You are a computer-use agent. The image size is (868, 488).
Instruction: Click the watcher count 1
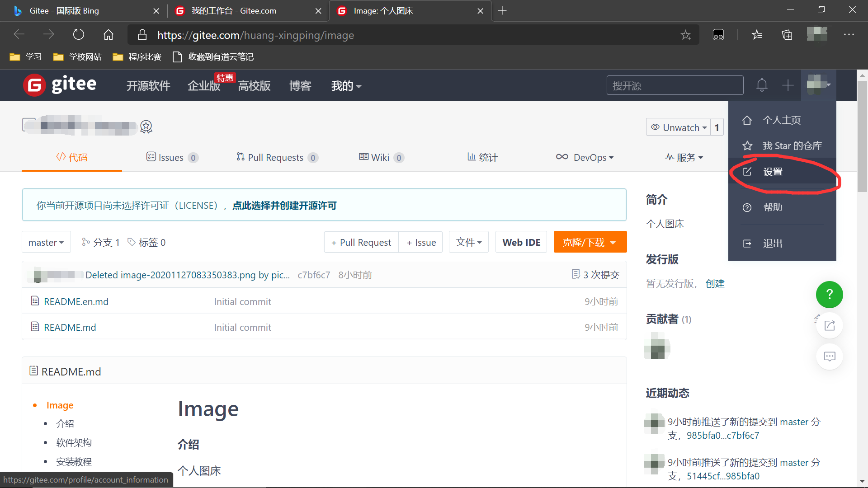click(717, 127)
